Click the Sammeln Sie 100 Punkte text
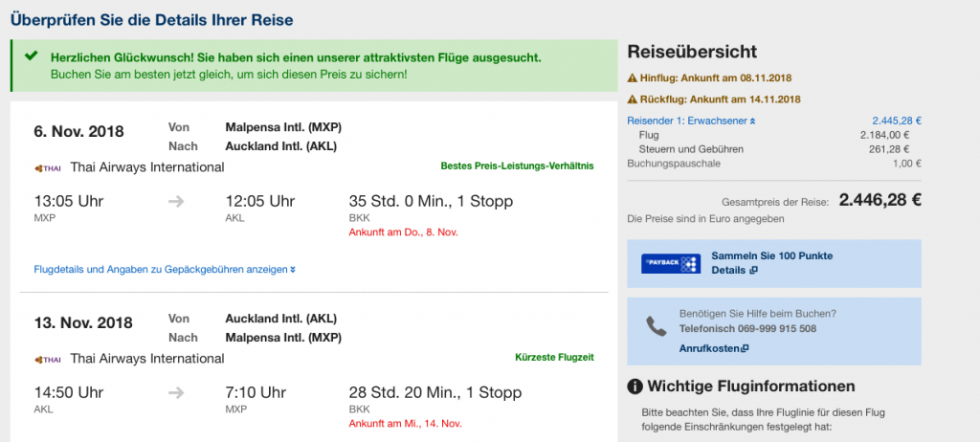Image resolution: width=980 pixels, height=442 pixels. point(771,256)
